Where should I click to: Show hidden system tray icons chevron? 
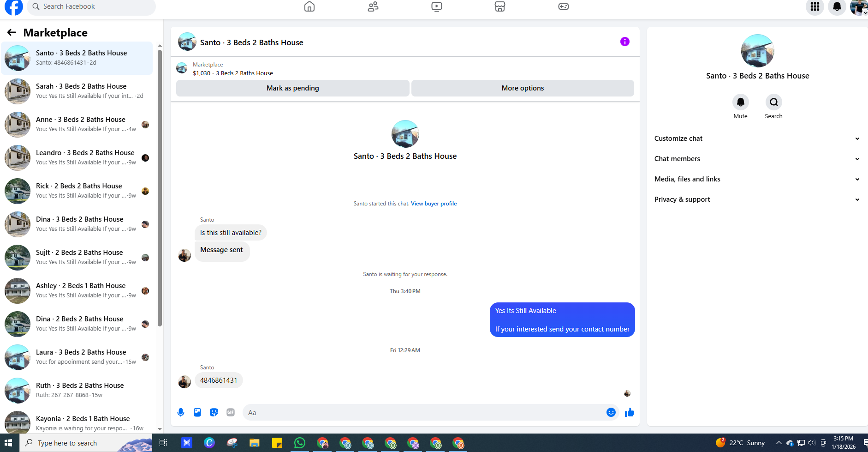click(x=779, y=443)
